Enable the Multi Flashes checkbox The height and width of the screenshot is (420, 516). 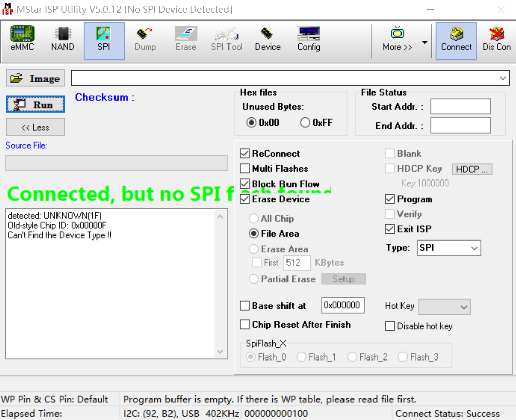(245, 169)
